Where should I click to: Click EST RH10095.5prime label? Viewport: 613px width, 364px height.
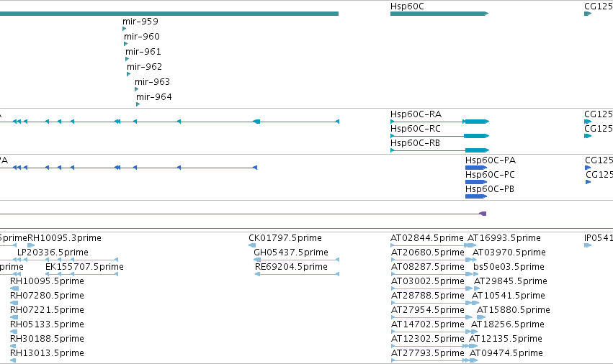47,281
